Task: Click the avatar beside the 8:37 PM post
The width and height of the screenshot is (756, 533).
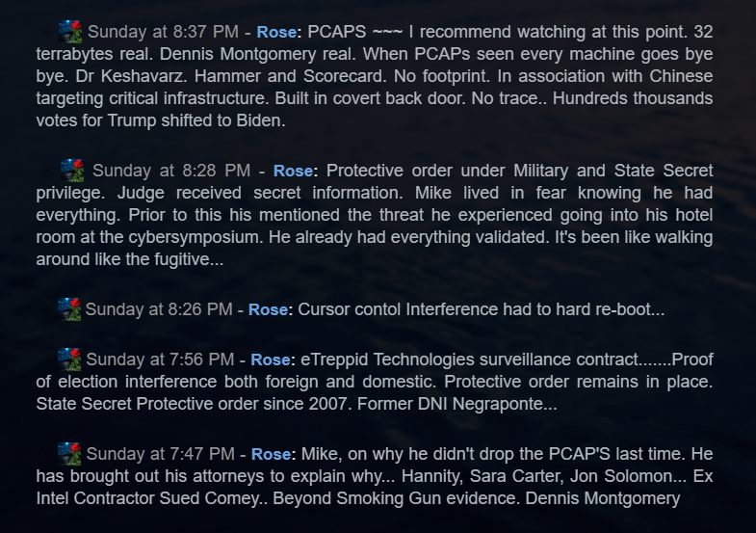Action: point(70,32)
